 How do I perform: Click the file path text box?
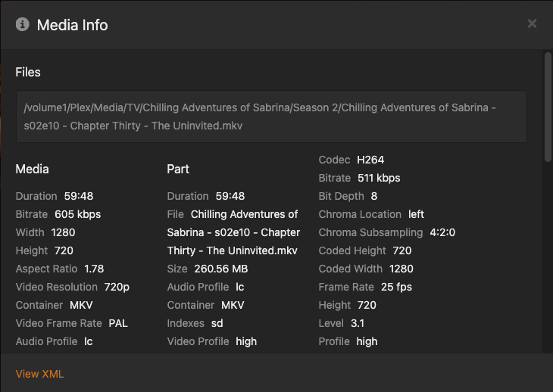click(x=271, y=117)
